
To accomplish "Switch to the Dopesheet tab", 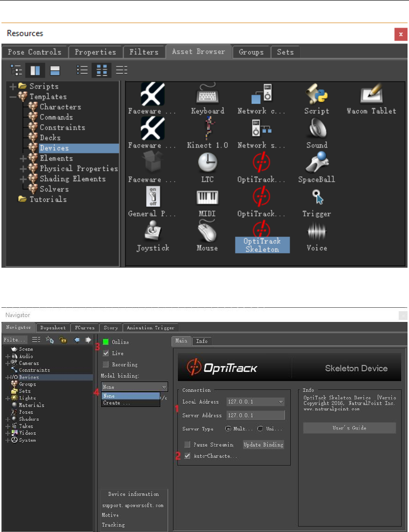I will click(x=53, y=328).
